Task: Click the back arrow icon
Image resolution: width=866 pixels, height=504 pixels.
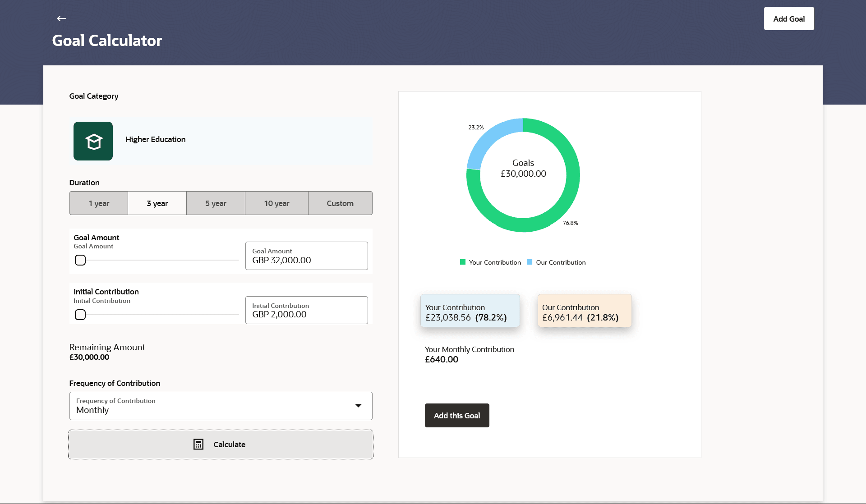Action: click(x=61, y=18)
